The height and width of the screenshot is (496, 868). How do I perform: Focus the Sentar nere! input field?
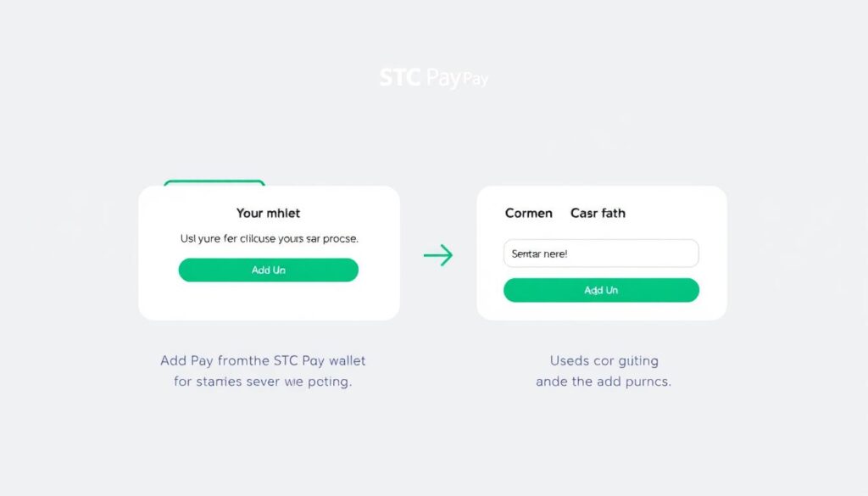point(601,253)
